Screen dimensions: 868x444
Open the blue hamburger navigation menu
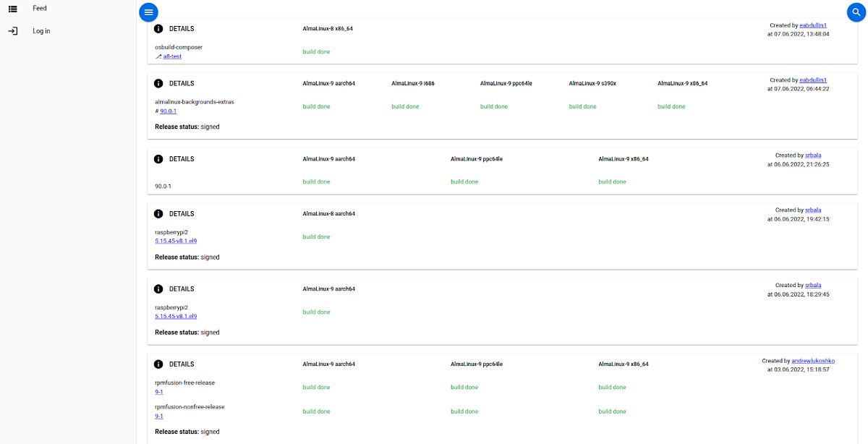click(x=148, y=12)
